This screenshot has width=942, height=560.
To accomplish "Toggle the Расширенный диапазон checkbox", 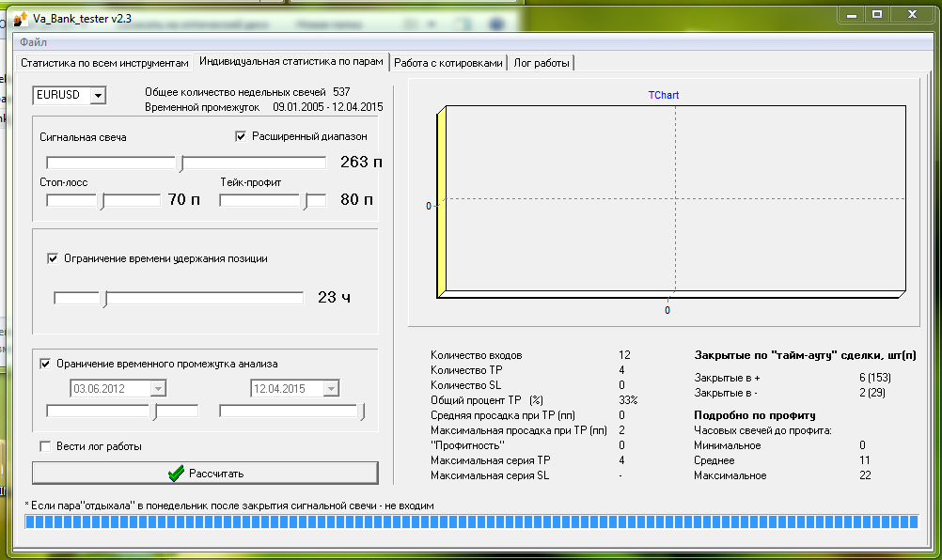I will (x=241, y=136).
